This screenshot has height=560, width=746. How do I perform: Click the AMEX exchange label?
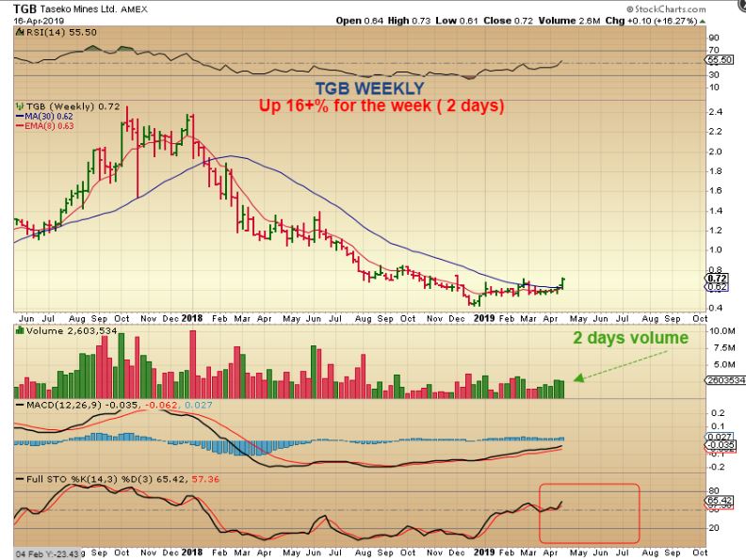(x=134, y=9)
